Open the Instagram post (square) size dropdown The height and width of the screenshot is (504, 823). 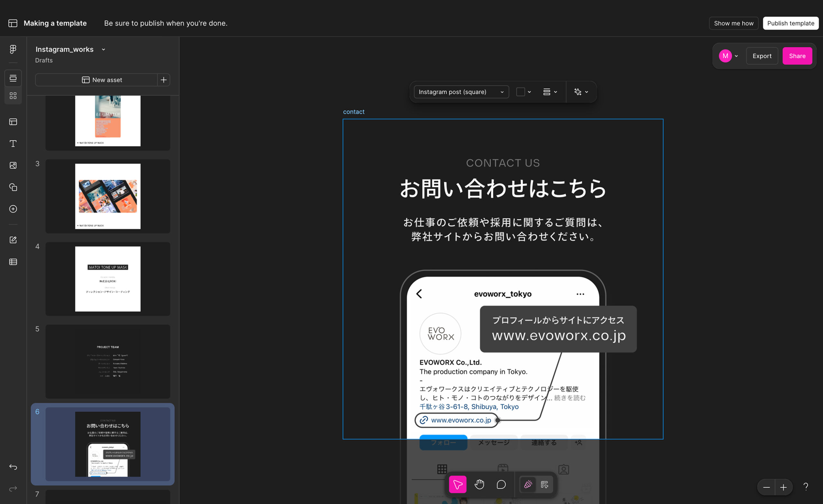(461, 92)
